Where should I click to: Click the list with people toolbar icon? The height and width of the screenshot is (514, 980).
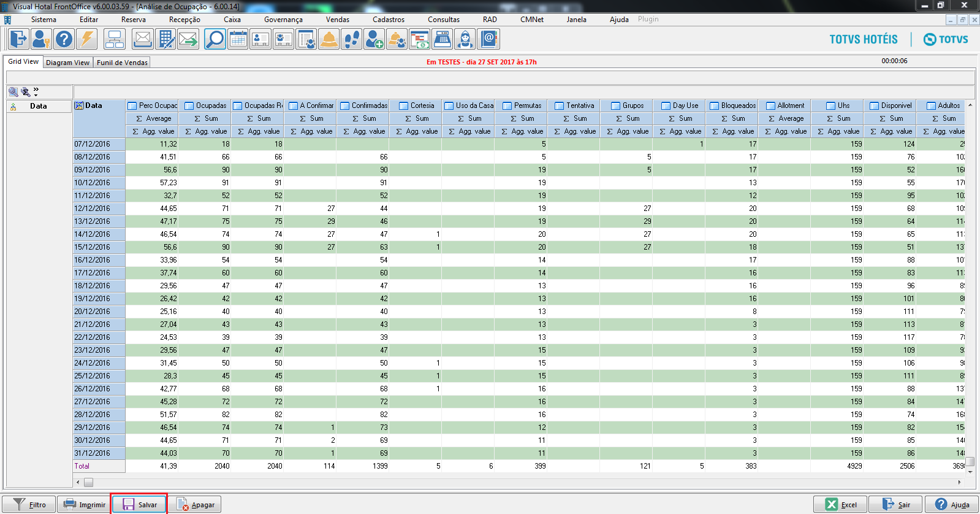coord(306,39)
